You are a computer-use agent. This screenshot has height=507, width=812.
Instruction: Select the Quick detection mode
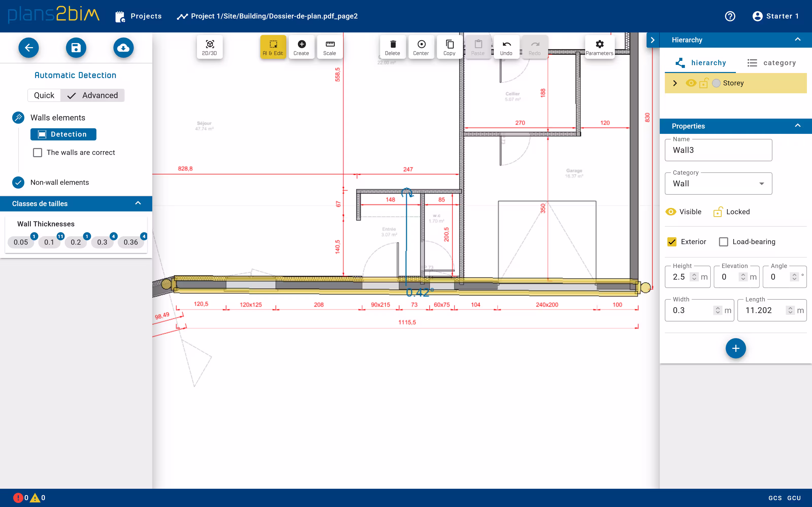(x=44, y=95)
